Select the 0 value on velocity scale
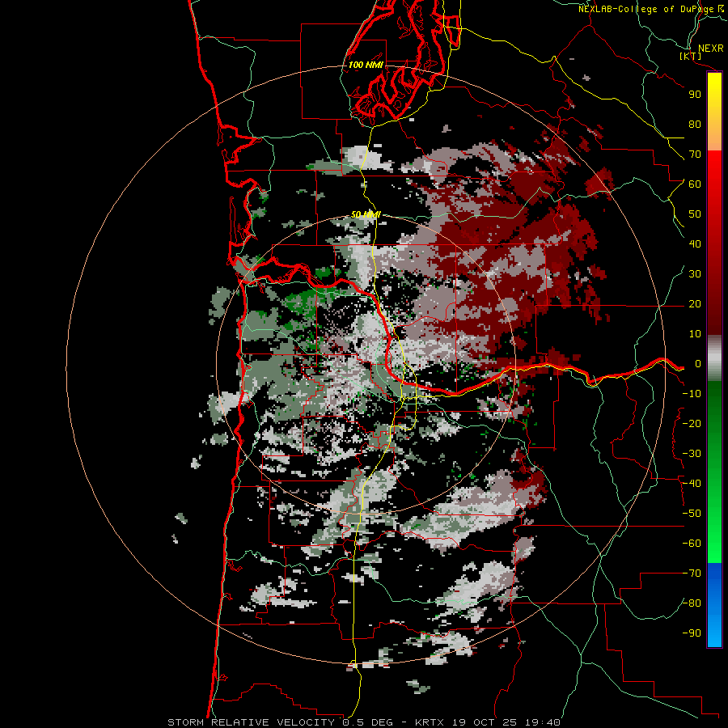Viewport: 728px width, 728px height. (x=698, y=364)
